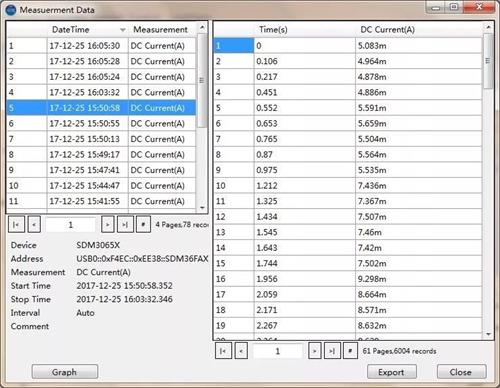Image resolution: width=500 pixels, height=388 pixels.
Task: Click scroll-down arrow of records table
Action: pos(488,334)
